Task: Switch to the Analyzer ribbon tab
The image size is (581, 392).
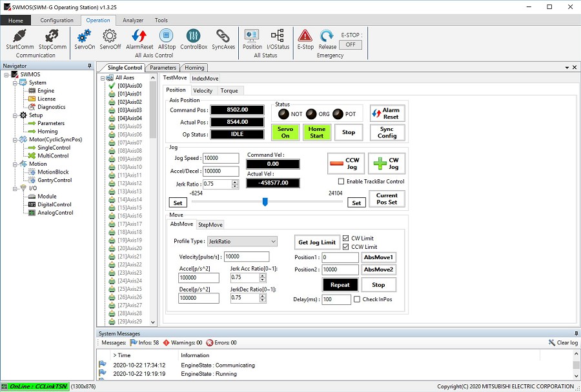Action: 133,21
